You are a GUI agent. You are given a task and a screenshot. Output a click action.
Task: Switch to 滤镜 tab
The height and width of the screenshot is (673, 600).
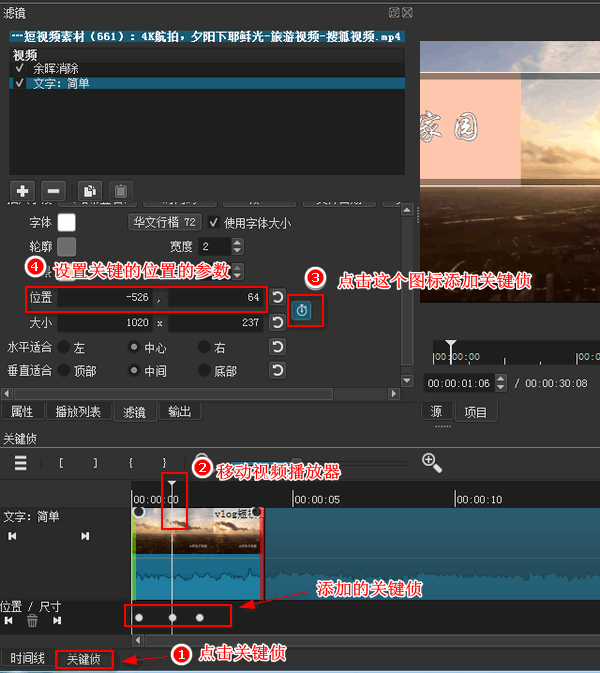pos(134,412)
